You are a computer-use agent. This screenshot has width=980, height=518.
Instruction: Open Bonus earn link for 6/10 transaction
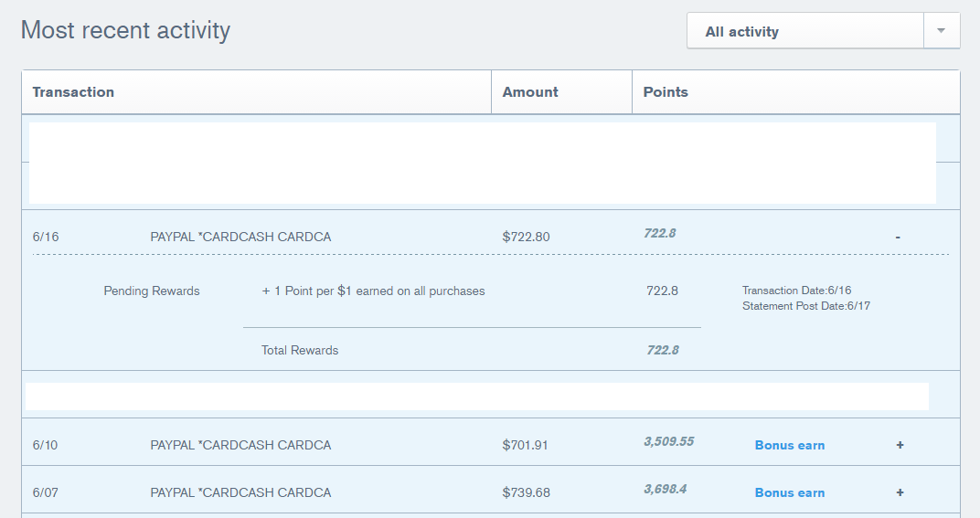[790, 446]
